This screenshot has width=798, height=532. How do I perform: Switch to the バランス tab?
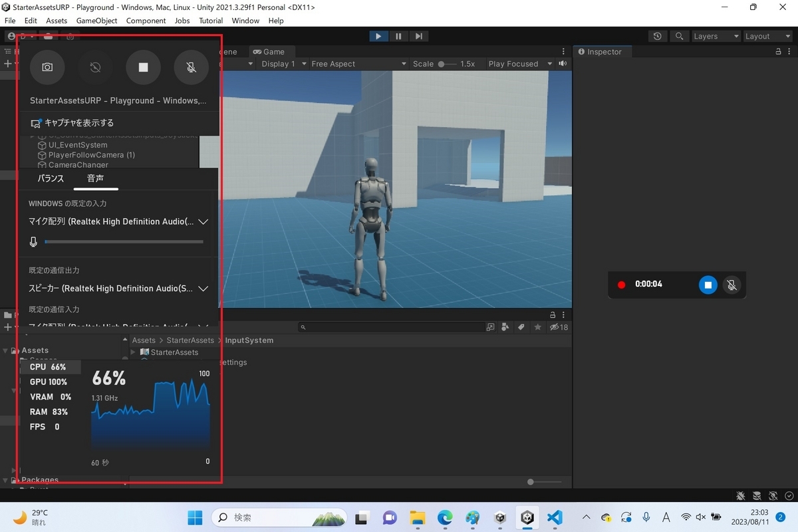click(51, 178)
